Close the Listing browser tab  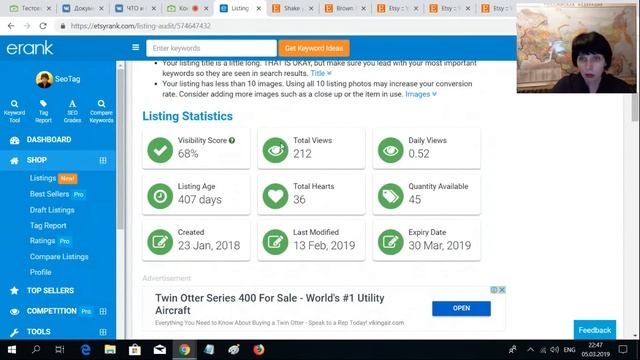click(258, 8)
